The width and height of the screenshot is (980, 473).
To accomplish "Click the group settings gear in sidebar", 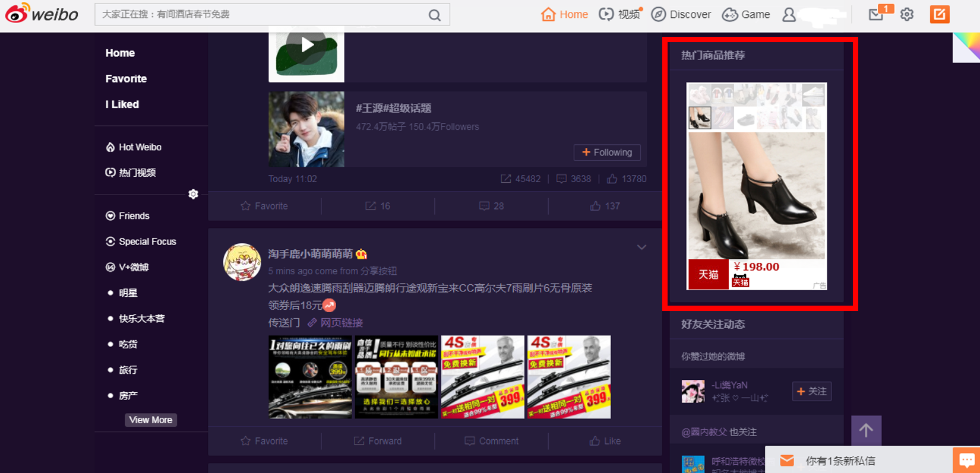I will [x=193, y=194].
